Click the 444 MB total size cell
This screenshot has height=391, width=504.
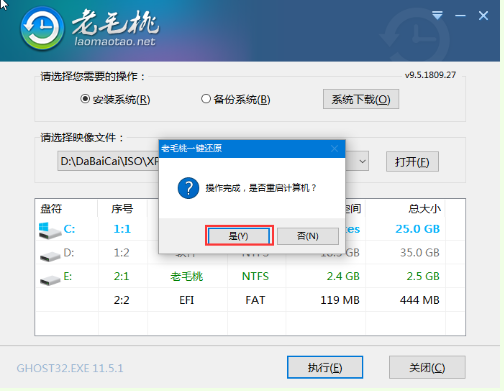click(420, 300)
